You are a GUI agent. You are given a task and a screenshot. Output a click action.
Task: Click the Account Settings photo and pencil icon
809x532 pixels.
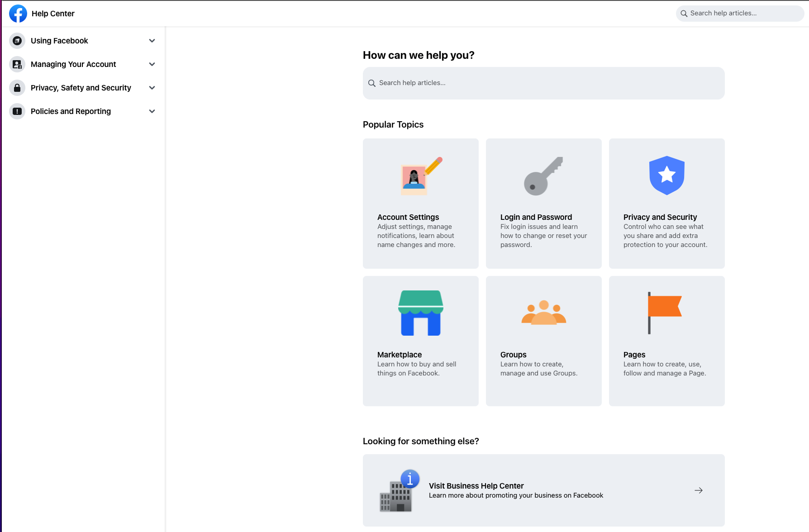pos(421,176)
